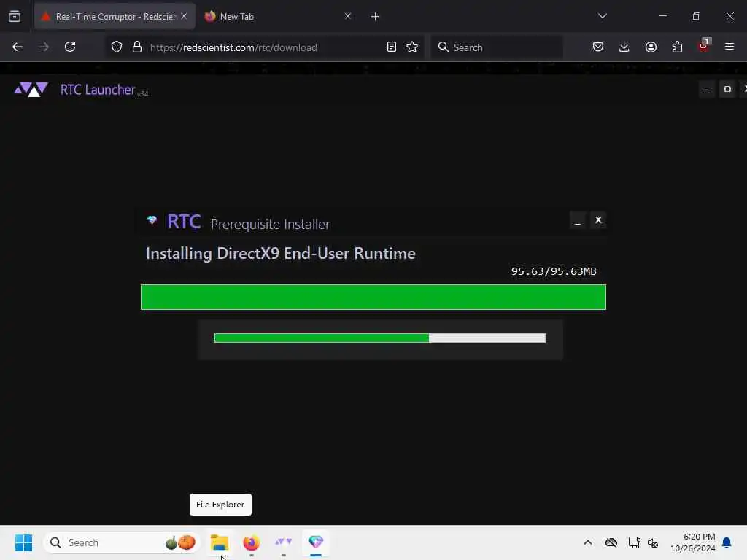Click the site padlock icon
This screenshot has height=560, width=747.
137,47
